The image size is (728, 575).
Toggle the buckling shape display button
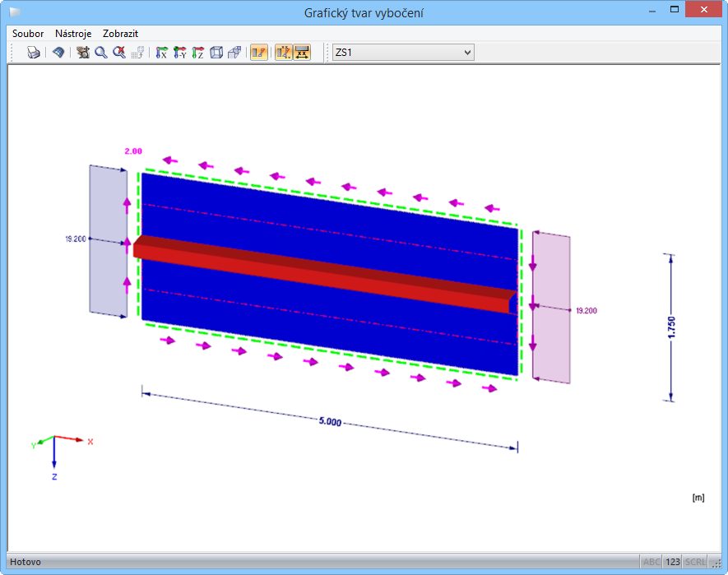259,52
